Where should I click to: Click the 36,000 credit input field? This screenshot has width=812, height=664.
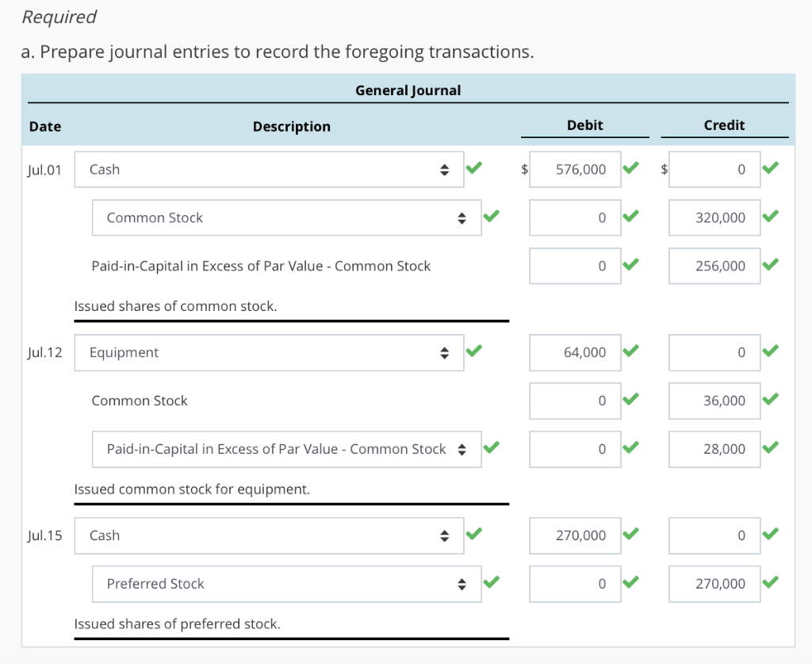pyautogui.click(x=714, y=401)
